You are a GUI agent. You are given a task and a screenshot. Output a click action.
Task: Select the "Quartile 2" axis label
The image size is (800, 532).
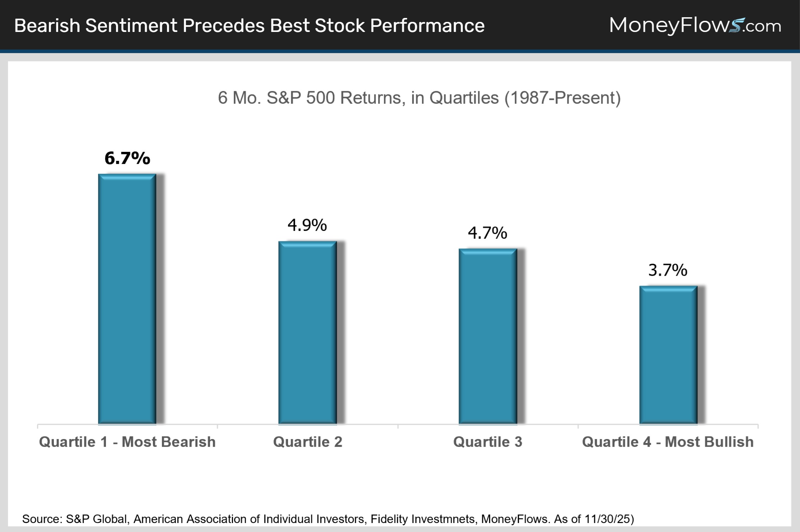coord(307,442)
